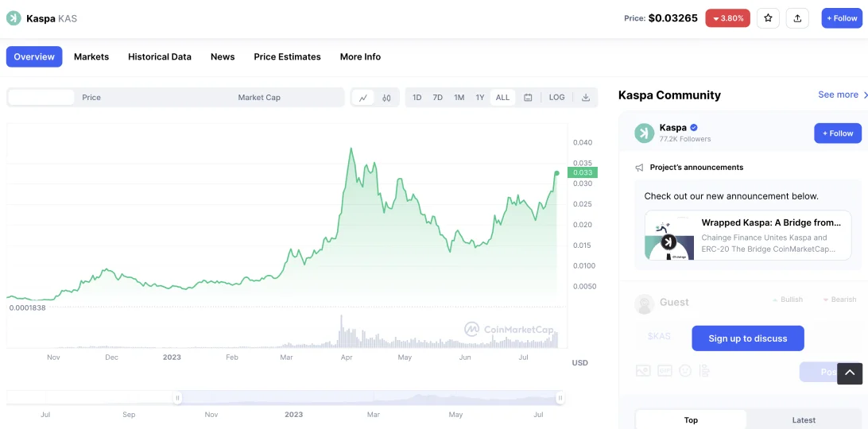Click the Sign up to discuss button
The height and width of the screenshot is (429, 868).
[747, 338]
